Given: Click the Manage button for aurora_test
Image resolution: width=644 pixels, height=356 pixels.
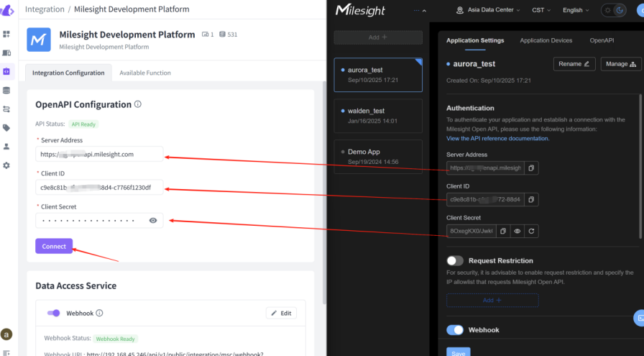Looking at the screenshot, I should click(x=620, y=64).
